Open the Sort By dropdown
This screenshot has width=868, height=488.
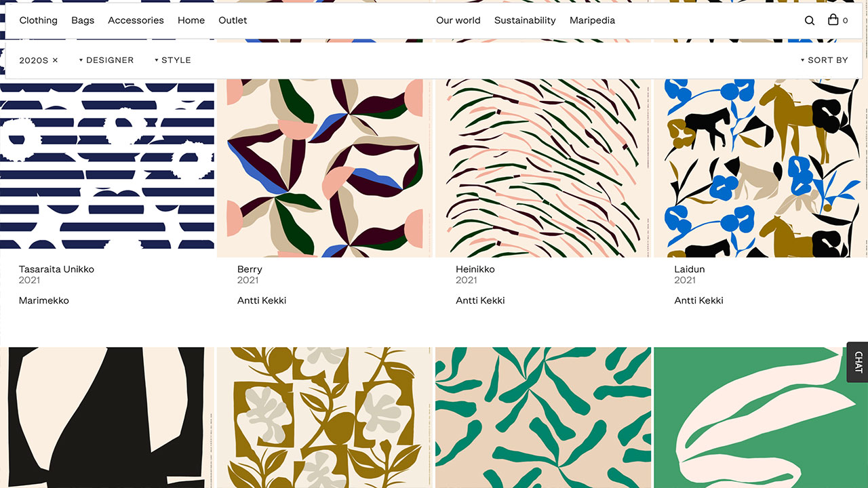tap(824, 60)
